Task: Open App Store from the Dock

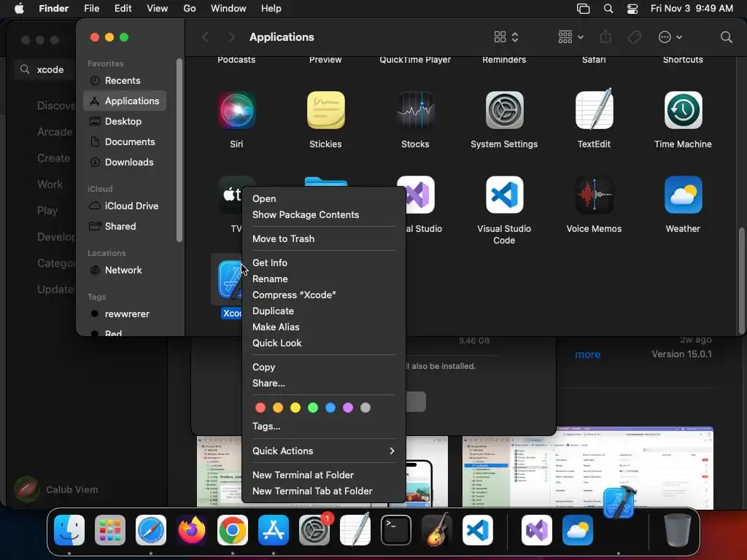Action: click(x=274, y=530)
